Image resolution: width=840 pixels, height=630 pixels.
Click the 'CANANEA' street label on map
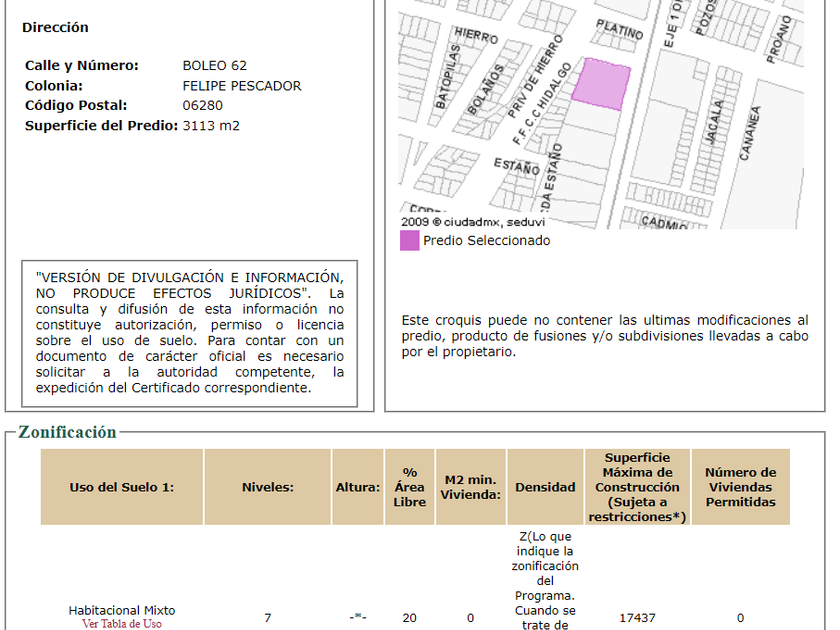[x=750, y=134]
